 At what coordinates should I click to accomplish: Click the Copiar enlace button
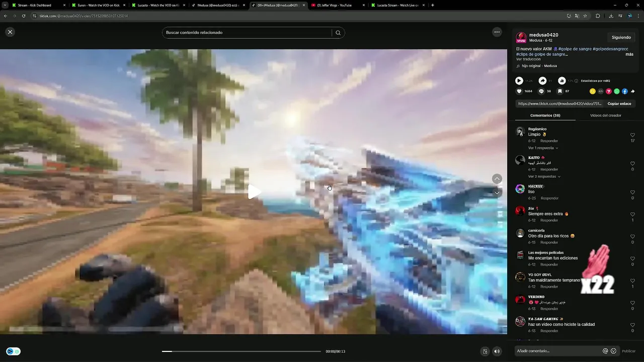(x=619, y=104)
